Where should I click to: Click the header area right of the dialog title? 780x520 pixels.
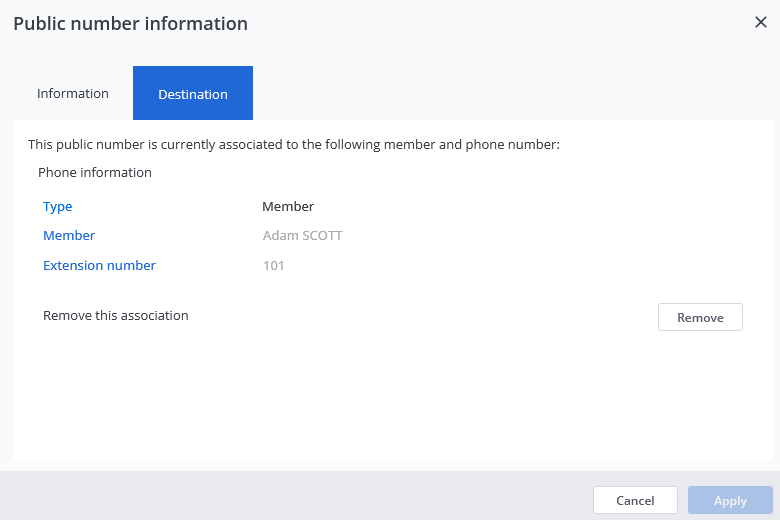(x=500, y=23)
